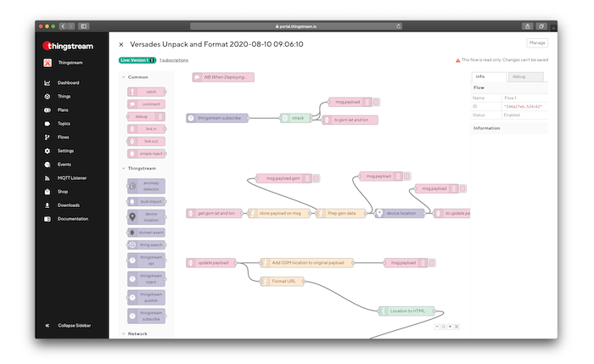
Task: Collapse the Common palette category
Action: (122, 77)
